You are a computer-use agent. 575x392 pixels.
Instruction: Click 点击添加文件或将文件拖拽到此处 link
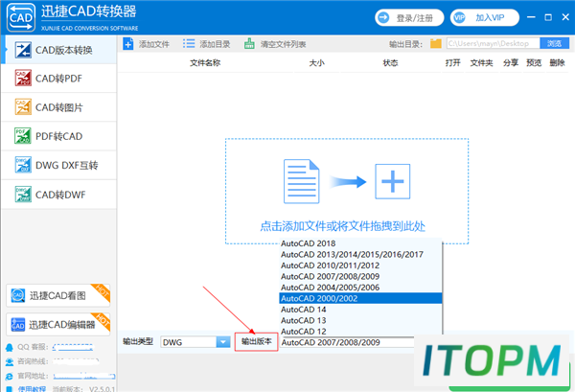(x=342, y=226)
